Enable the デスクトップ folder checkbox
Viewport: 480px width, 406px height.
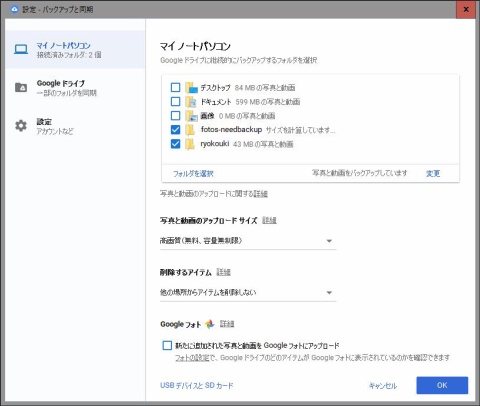[175, 88]
